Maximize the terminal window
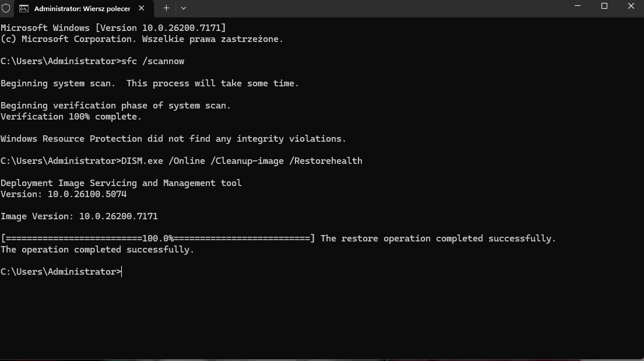644x361 pixels. click(604, 6)
